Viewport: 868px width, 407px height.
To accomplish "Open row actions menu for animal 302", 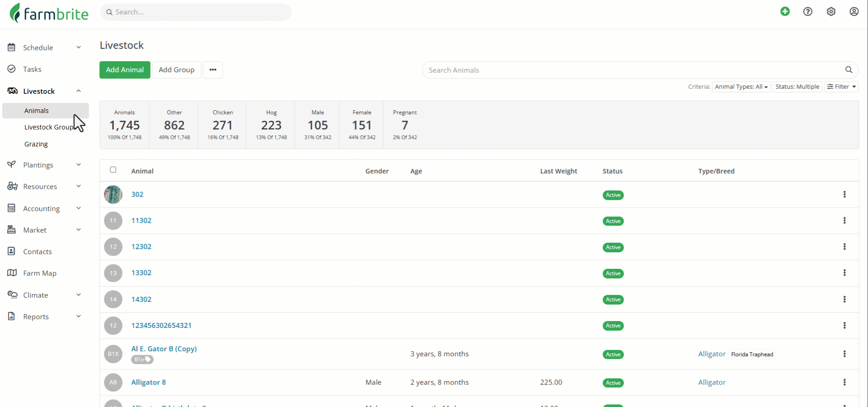I will (845, 194).
